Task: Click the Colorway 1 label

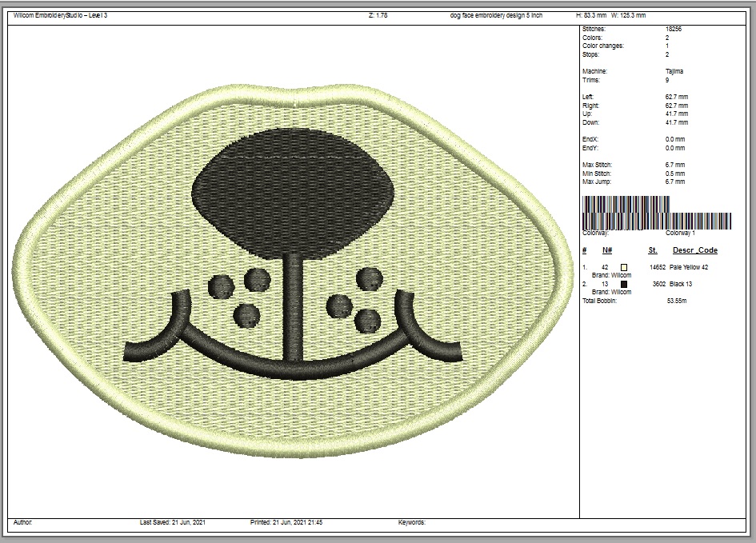Action: pyautogui.click(x=680, y=233)
